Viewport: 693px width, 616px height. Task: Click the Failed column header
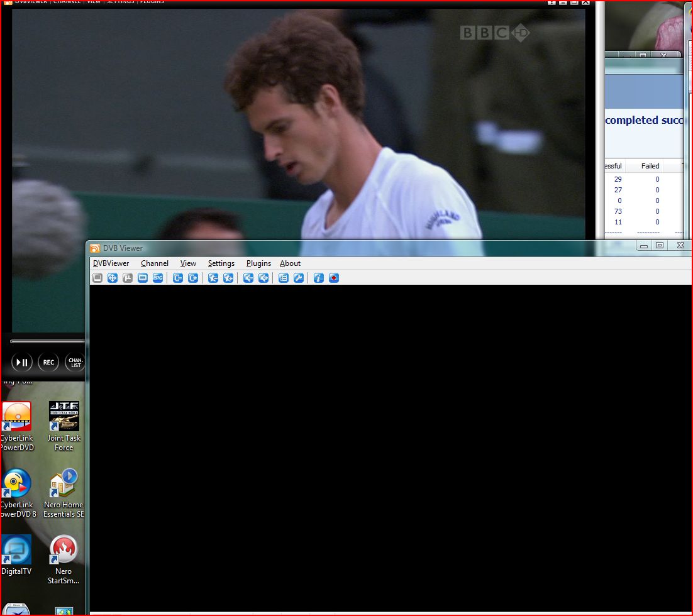pos(650,166)
